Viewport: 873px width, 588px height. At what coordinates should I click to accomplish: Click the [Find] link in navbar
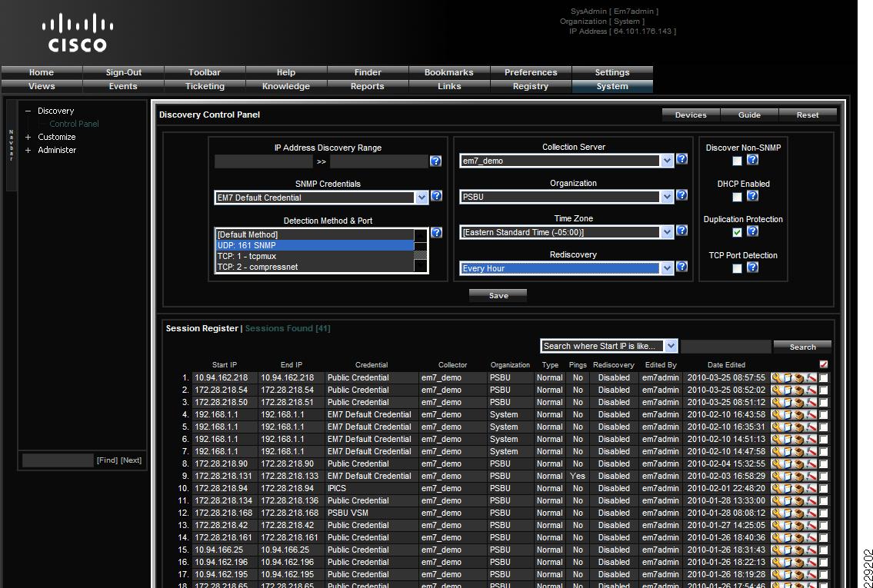point(107,460)
